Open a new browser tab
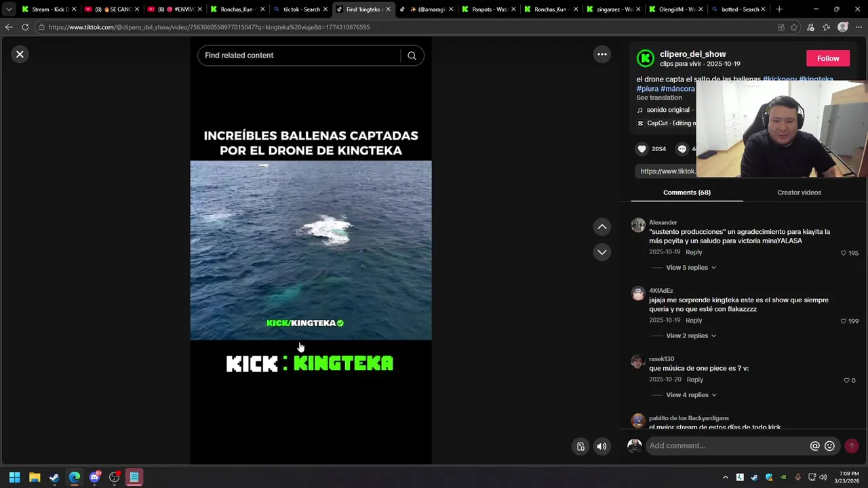Viewport: 868px width, 488px height. pyautogui.click(x=779, y=9)
